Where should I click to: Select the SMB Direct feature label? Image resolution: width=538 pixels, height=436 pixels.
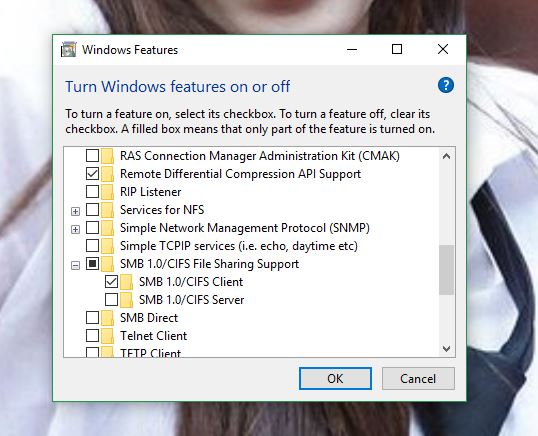[149, 318]
